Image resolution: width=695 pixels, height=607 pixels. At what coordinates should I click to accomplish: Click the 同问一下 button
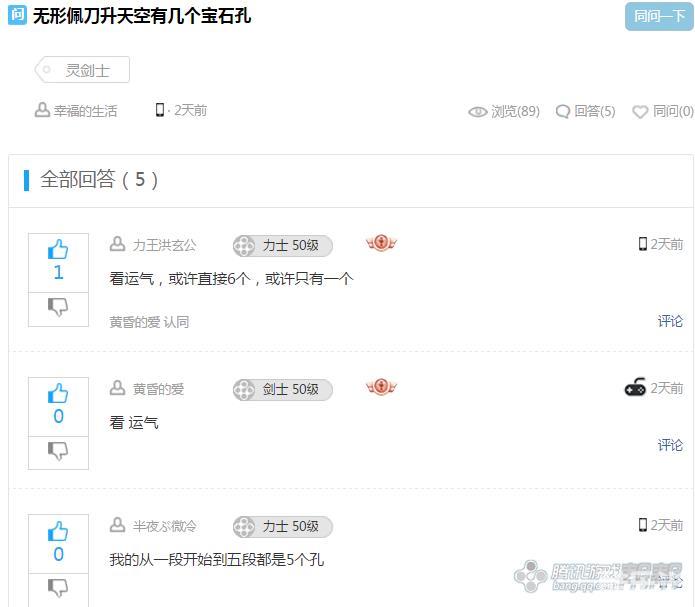click(659, 16)
